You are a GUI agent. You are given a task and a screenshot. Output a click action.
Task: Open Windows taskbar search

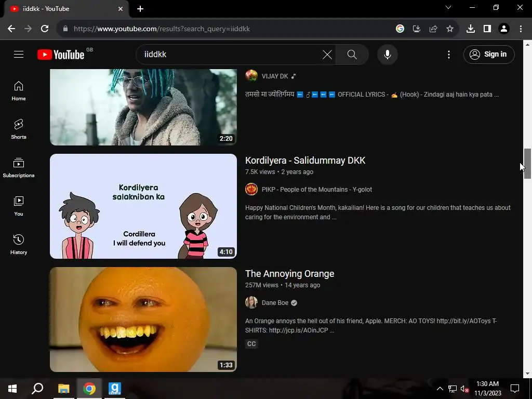click(x=37, y=389)
